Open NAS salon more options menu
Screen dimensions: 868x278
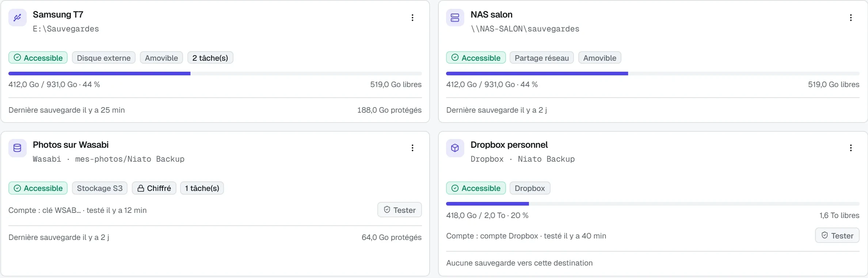(x=851, y=18)
